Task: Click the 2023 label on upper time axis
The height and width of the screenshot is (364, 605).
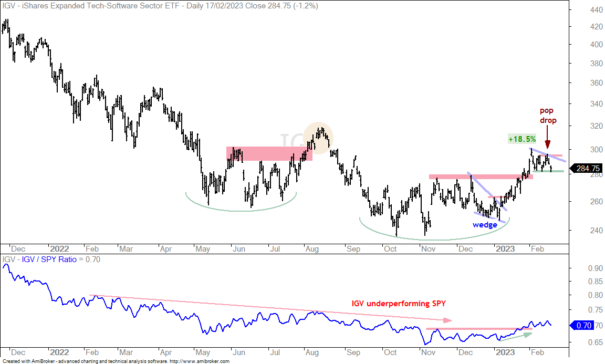Action: click(505, 248)
